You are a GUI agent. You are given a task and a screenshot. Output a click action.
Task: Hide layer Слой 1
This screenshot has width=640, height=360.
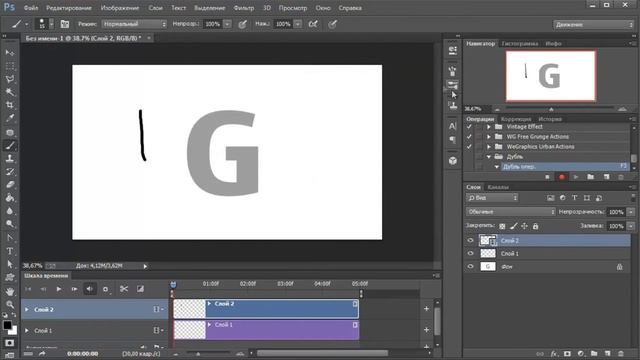(x=470, y=253)
